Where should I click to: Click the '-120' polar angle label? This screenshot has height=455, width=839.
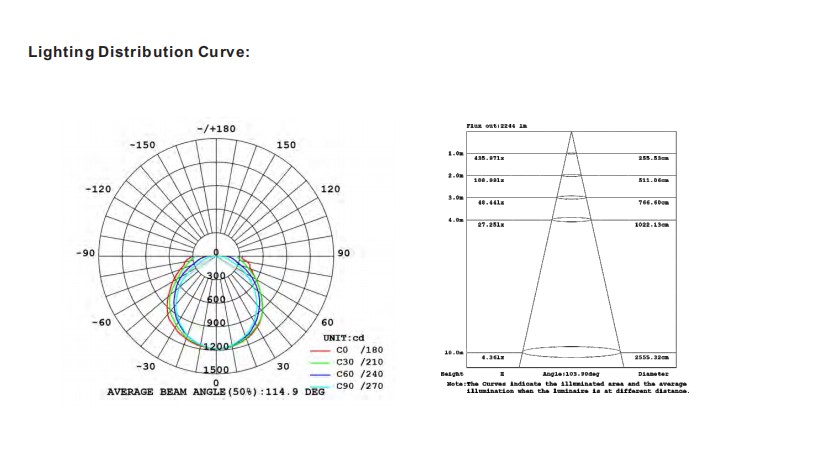pos(98,189)
